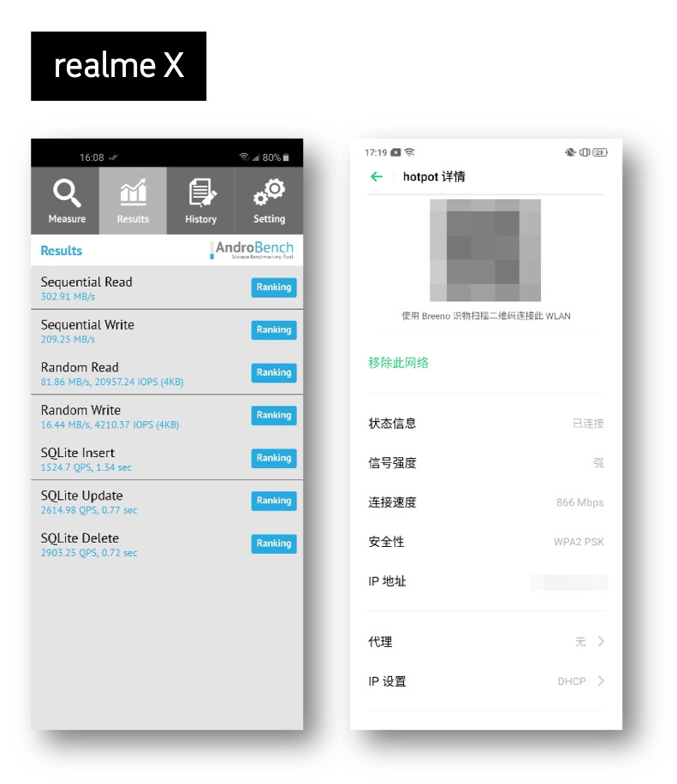Select the SQLite Insert 1524.7 QPS value
Screen dimensions: 677x784
point(86,467)
